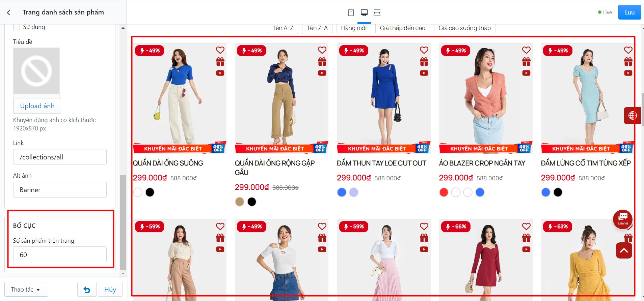Favorite the -66% red dress product
644x301 pixels.
(x=526, y=227)
